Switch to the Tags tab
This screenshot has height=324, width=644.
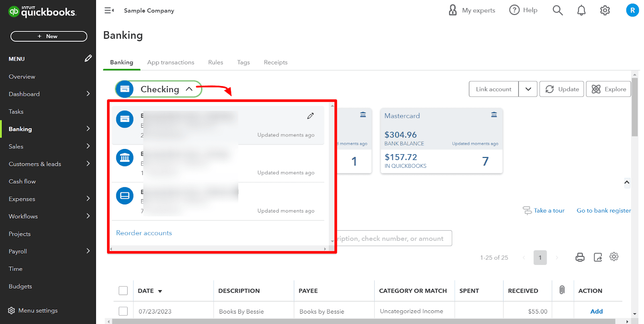[x=244, y=62]
